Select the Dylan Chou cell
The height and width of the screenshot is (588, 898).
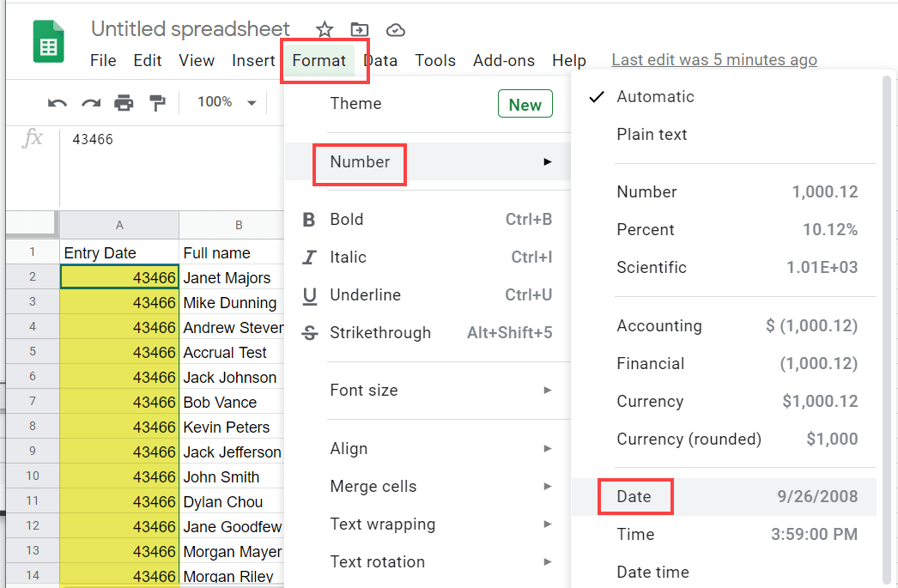232,501
